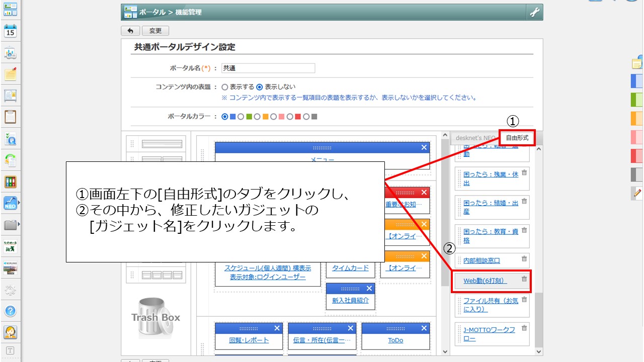Remove the ToDo gadget with its X

click(424, 328)
